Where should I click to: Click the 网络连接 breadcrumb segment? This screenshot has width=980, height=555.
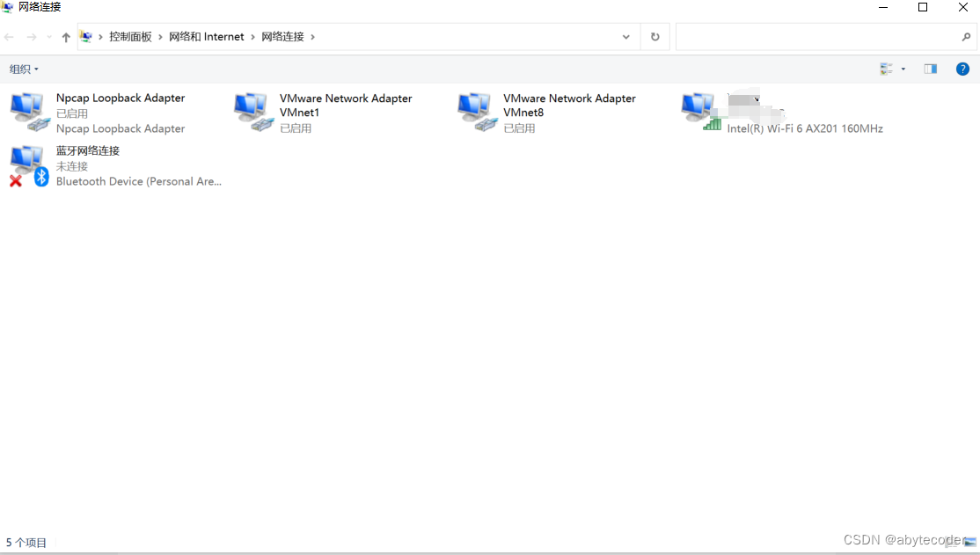click(283, 36)
